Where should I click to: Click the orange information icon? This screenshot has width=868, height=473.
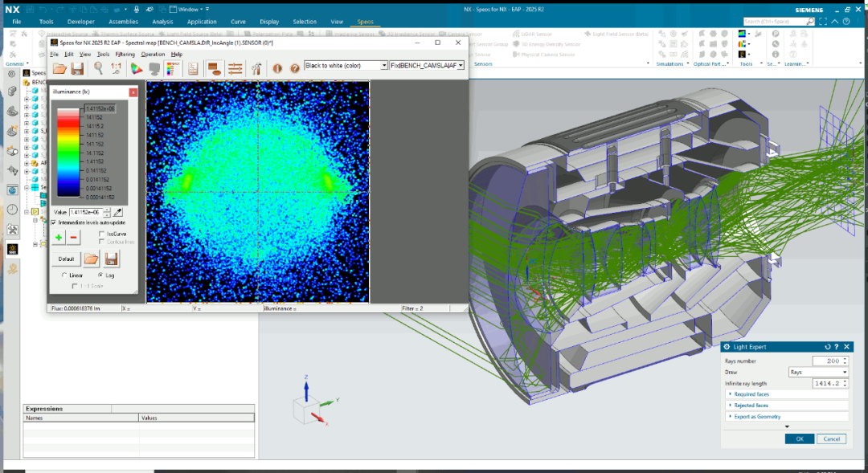pos(277,68)
